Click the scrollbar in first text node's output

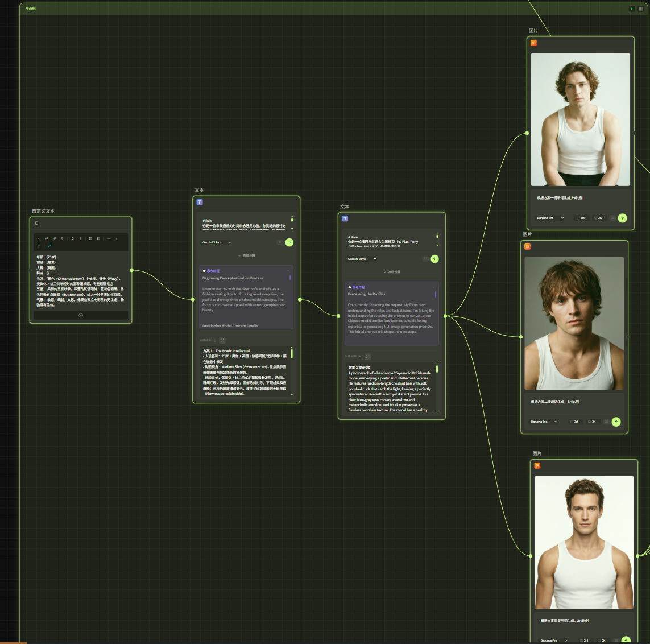[x=292, y=354]
